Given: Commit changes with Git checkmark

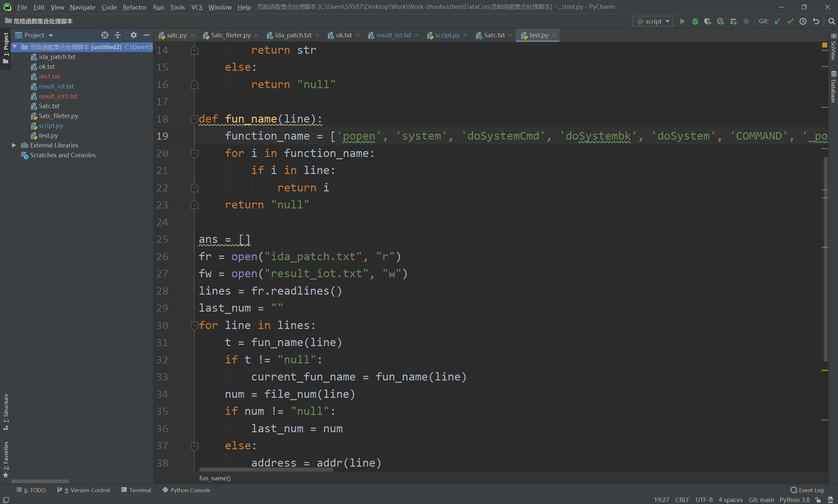Looking at the screenshot, I should tap(790, 21).
